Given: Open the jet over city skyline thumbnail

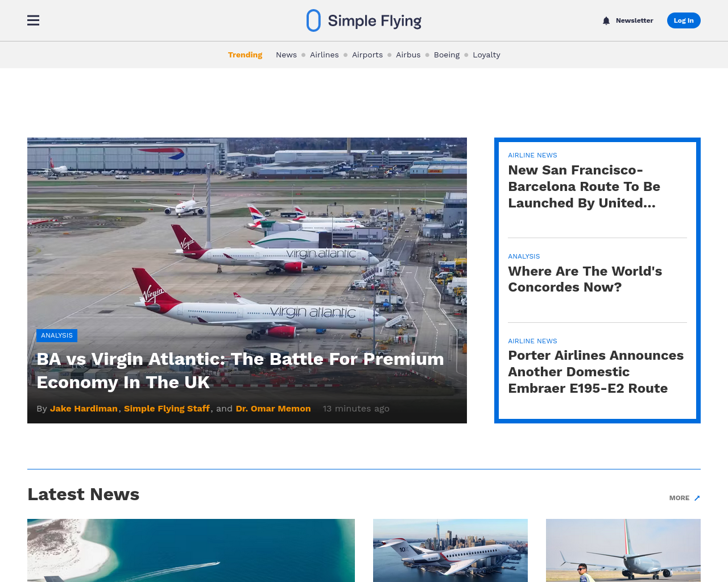Looking at the screenshot, I should [450, 550].
